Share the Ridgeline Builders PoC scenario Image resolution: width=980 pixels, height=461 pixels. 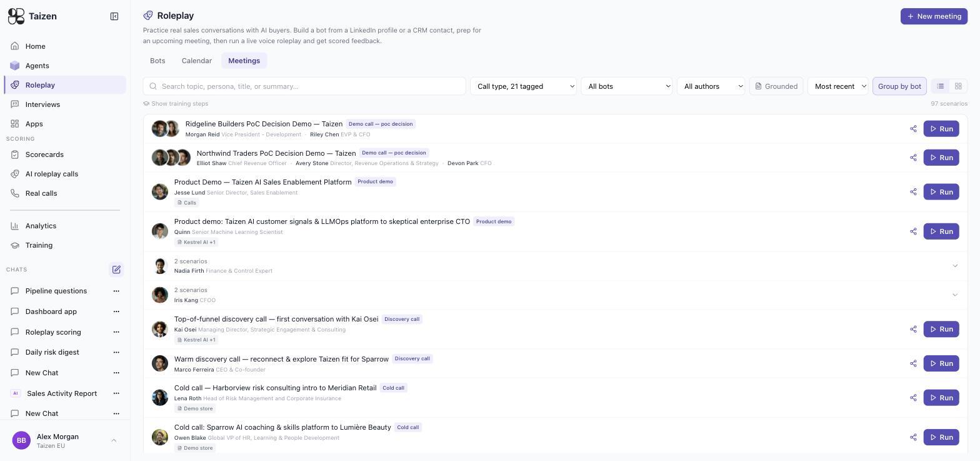pos(913,129)
